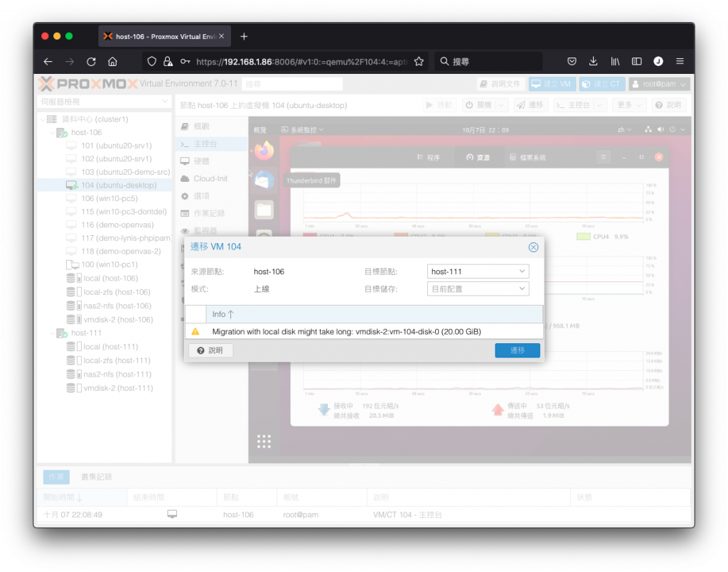
Task: Click Proxmox search input field
Action: [x=292, y=84]
